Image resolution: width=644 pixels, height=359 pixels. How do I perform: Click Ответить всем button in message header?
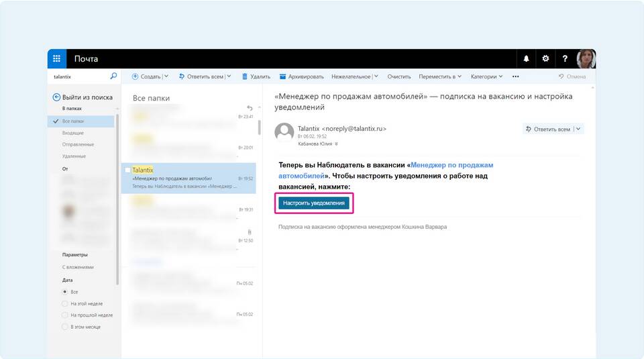(548, 129)
